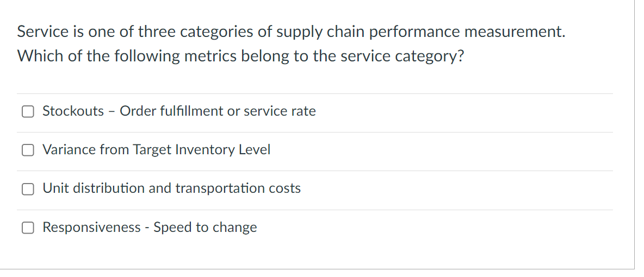
Task: Click 'Speed to change' text in fourth option
Action: point(206,228)
